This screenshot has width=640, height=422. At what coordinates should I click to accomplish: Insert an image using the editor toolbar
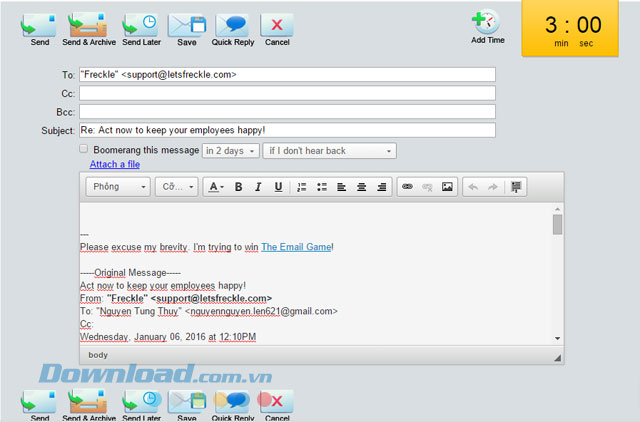[447, 187]
